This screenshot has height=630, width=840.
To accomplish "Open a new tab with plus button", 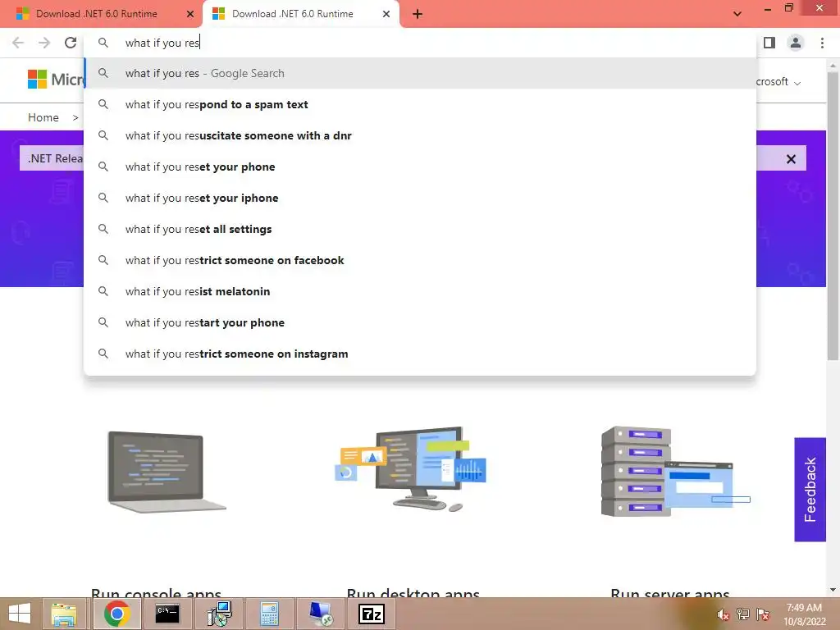I will click(x=418, y=14).
